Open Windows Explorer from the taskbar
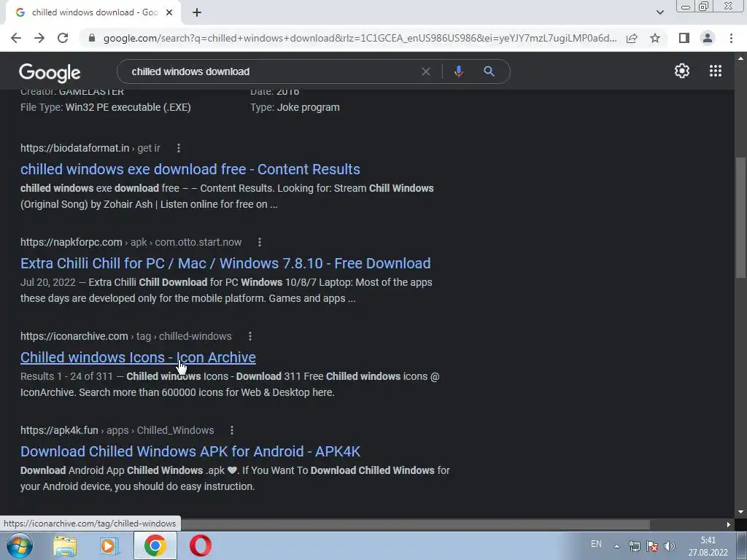This screenshot has width=747, height=560. pyautogui.click(x=65, y=545)
